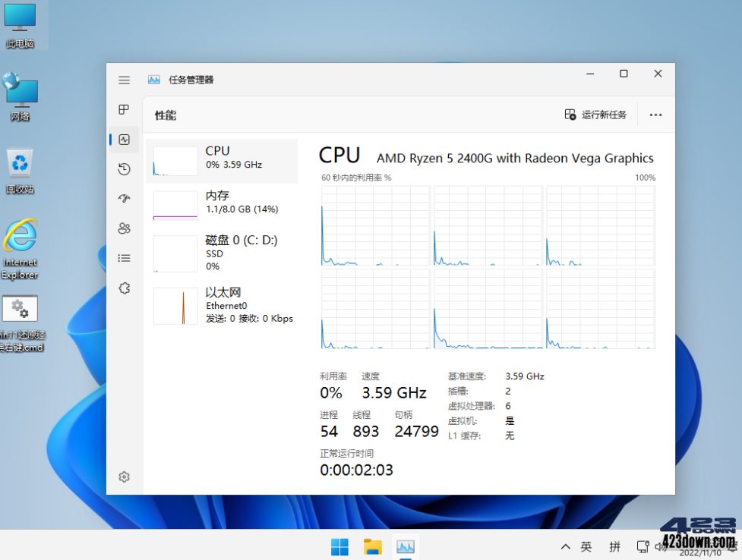Click the 3.59 GHz speed value
Viewport: 742px width, 560px height.
394,392
